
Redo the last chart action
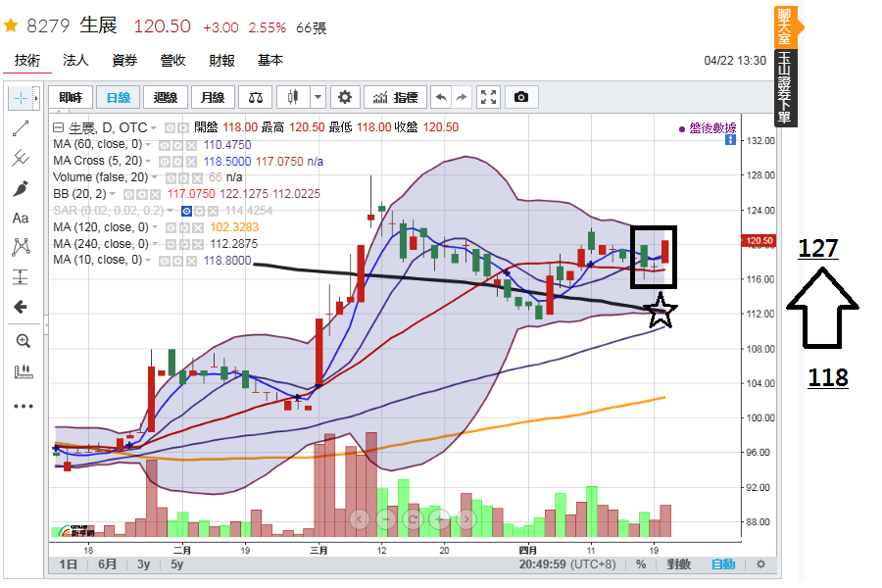pyautogui.click(x=462, y=97)
